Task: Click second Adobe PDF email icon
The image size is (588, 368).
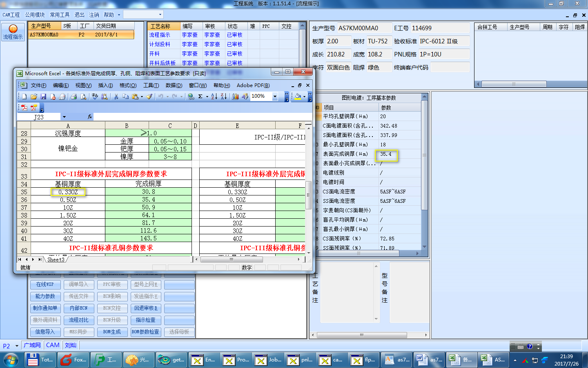Action: coord(33,108)
